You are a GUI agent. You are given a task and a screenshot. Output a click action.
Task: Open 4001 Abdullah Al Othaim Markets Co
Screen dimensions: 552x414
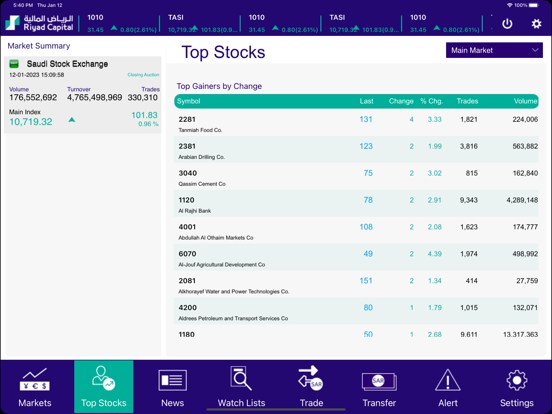[356, 230]
